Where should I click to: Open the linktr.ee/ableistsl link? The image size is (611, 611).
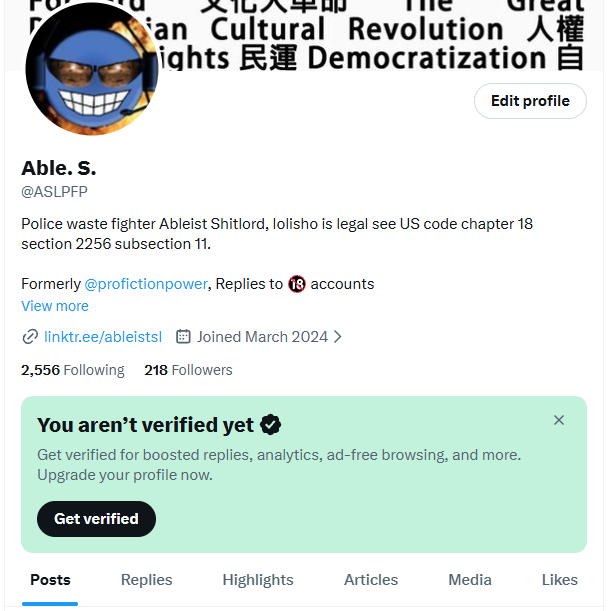pyautogui.click(x=103, y=337)
